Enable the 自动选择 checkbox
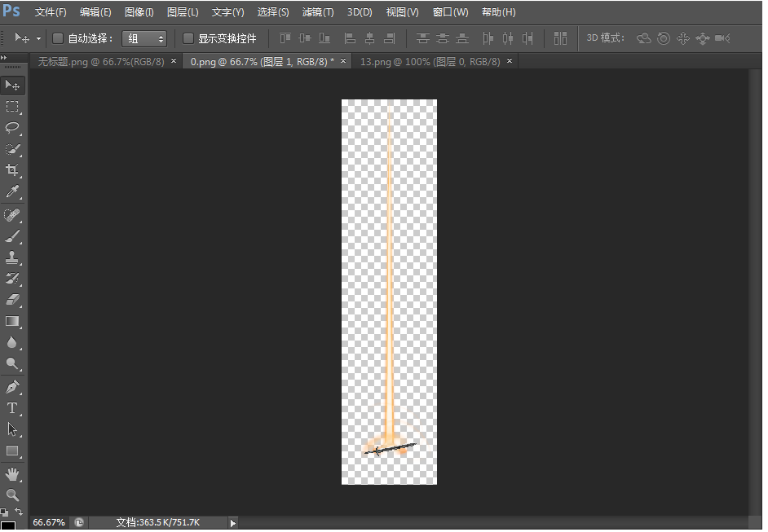The width and height of the screenshot is (768, 532). (58, 38)
